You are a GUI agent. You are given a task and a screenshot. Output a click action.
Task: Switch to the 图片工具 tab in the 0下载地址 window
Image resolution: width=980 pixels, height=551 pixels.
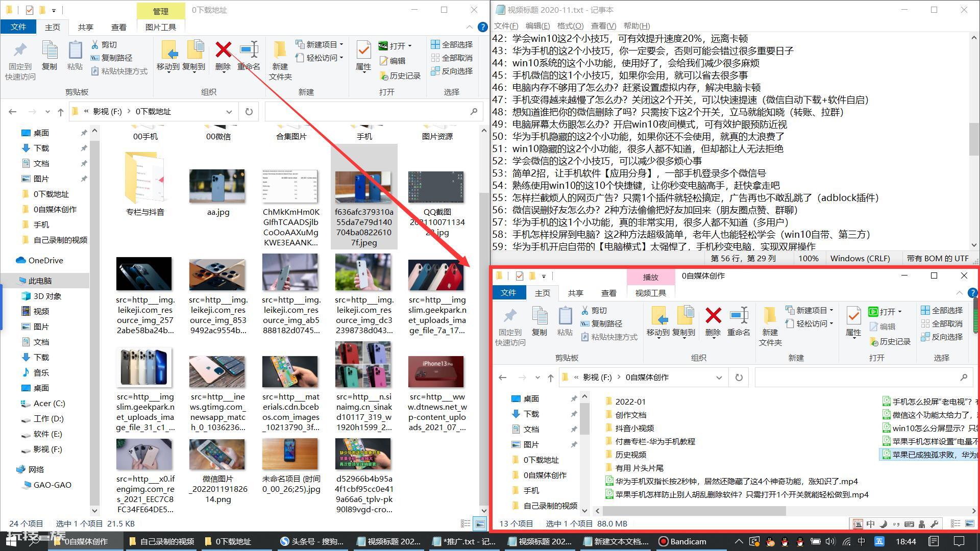pyautogui.click(x=161, y=27)
